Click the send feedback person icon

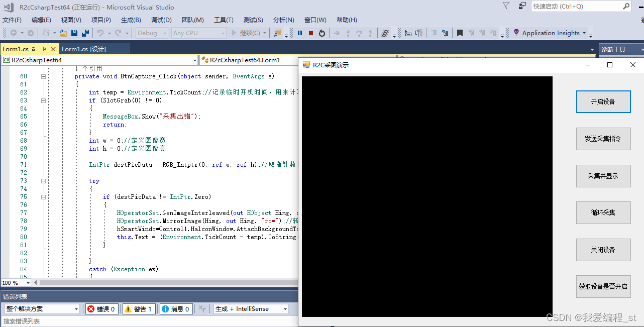tap(522, 6)
